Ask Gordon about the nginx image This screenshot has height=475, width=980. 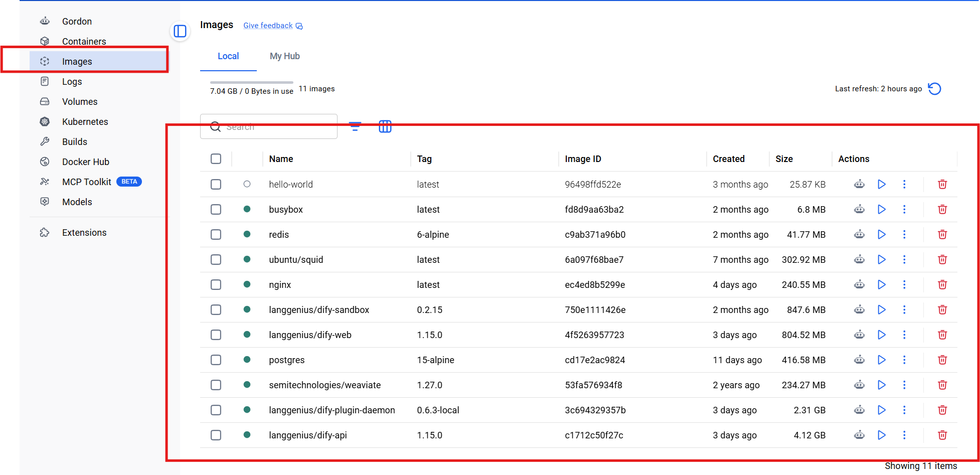click(x=859, y=284)
